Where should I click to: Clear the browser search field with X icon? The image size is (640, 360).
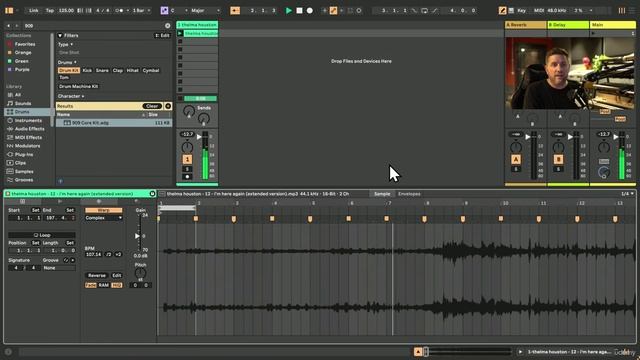[x=167, y=26]
